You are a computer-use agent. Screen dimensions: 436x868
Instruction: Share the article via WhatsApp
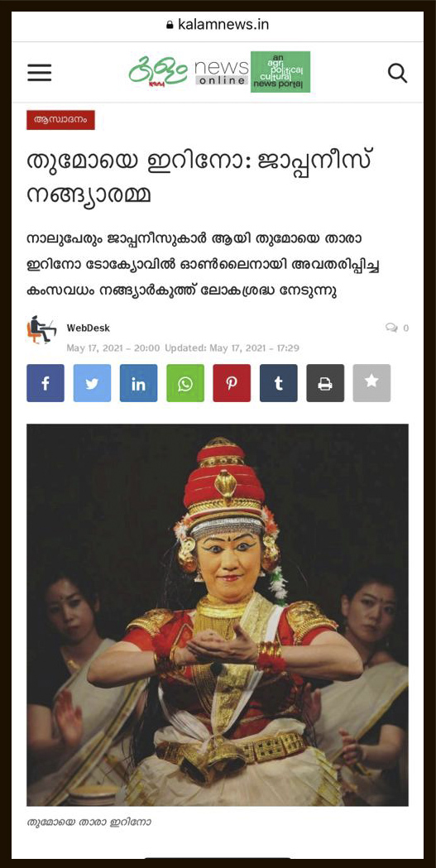tap(185, 383)
